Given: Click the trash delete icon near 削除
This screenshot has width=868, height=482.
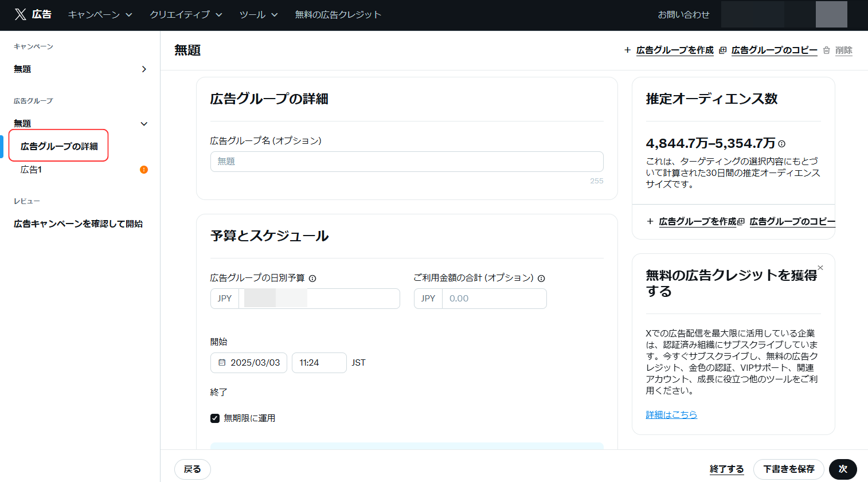Looking at the screenshot, I should tap(826, 50).
